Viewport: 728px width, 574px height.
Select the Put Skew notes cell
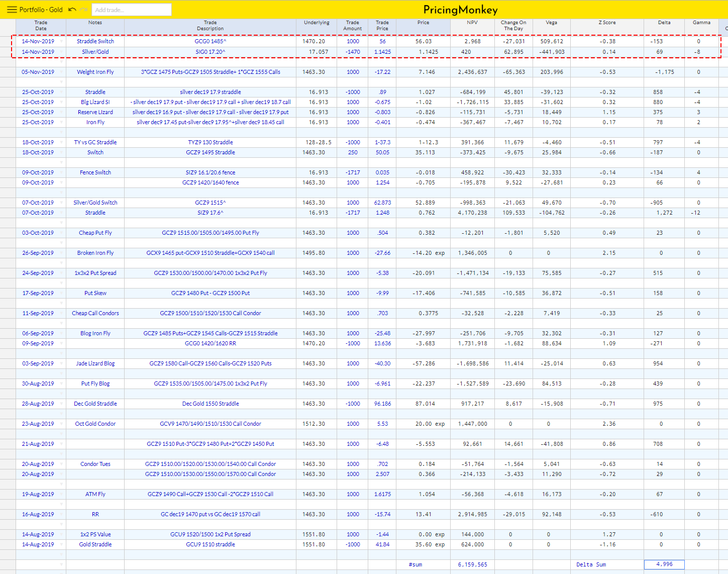(x=95, y=293)
